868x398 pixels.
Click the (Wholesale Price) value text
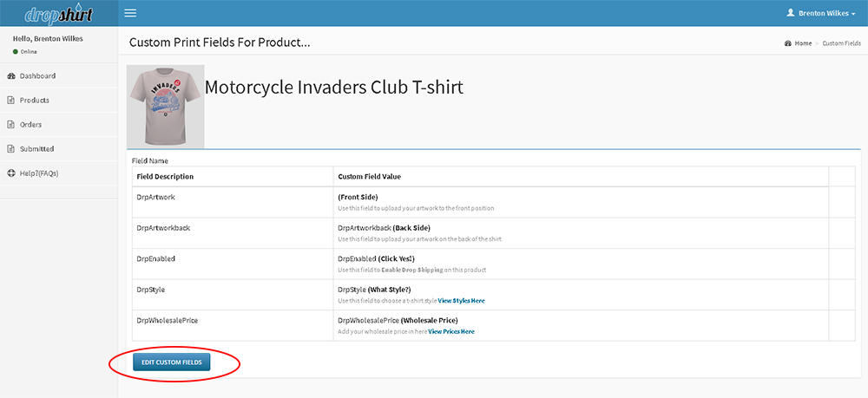tap(430, 321)
